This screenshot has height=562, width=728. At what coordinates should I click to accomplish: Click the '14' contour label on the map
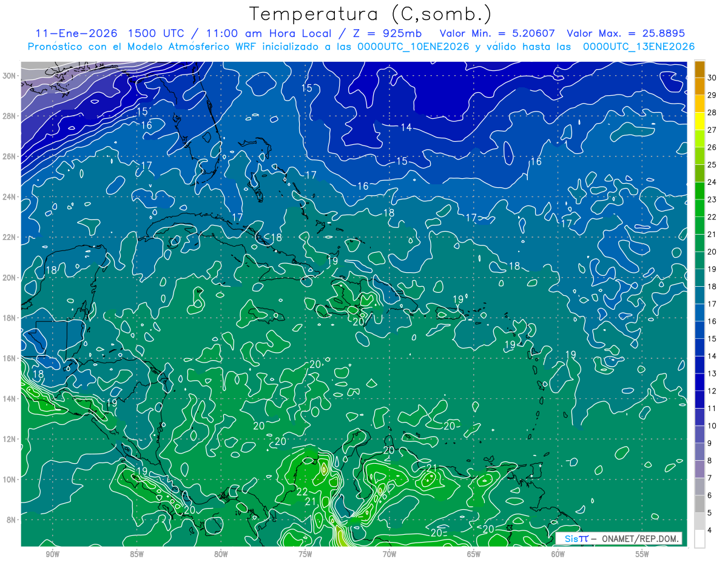pyautogui.click(x=406, y=127)
